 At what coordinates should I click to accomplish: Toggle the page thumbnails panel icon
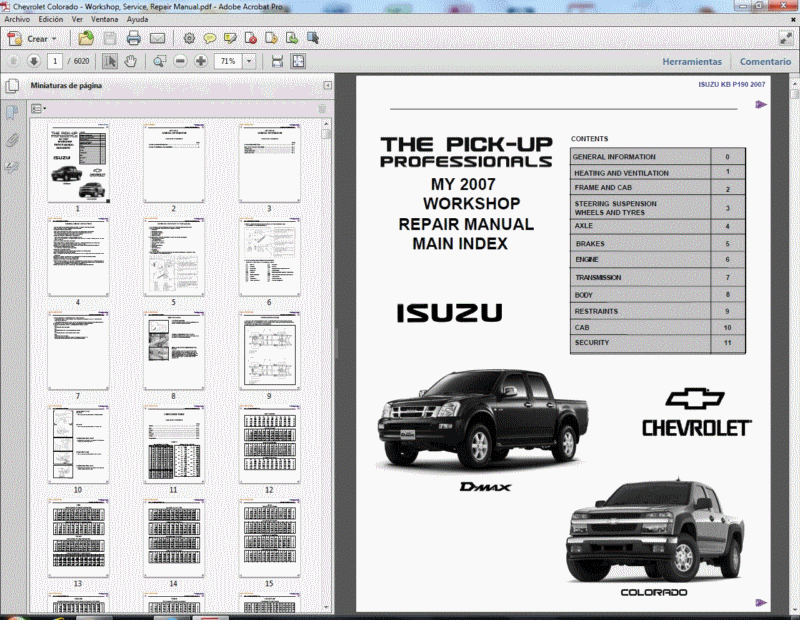[12, 86]
